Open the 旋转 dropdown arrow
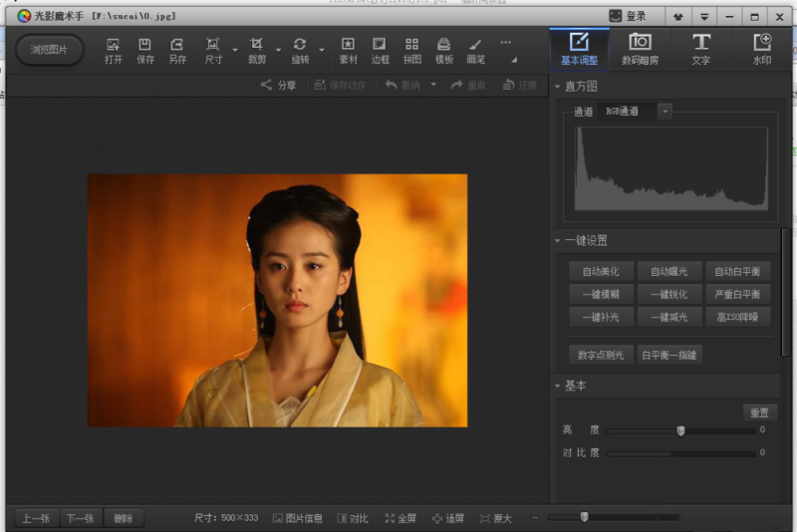The image size is (797, 532). tap(322, 50)
